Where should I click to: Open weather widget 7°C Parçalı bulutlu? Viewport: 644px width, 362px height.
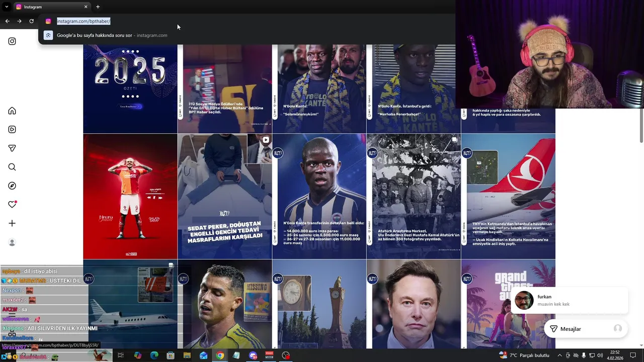[524, 355]
